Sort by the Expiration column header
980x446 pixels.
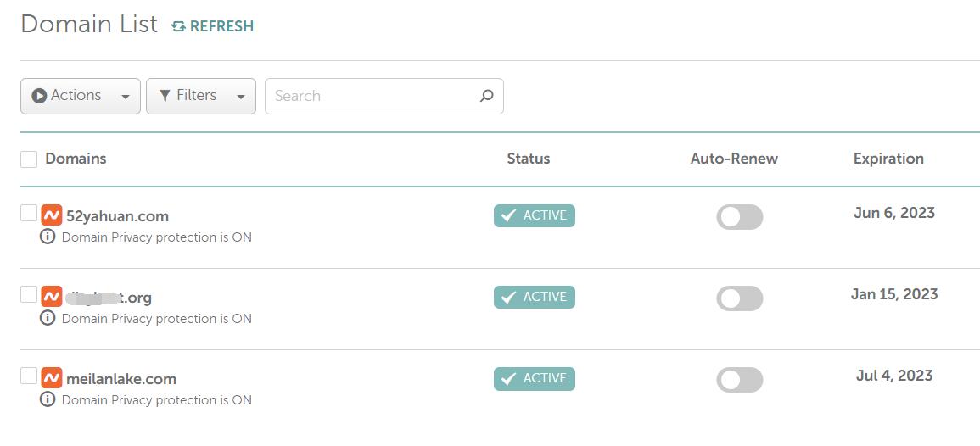(x=888, y=159)
